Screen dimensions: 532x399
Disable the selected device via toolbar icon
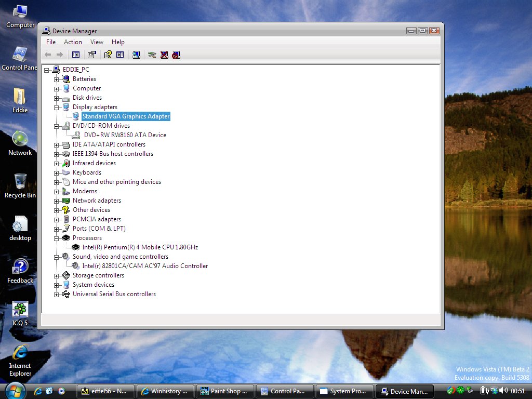(x=176, y=55)
